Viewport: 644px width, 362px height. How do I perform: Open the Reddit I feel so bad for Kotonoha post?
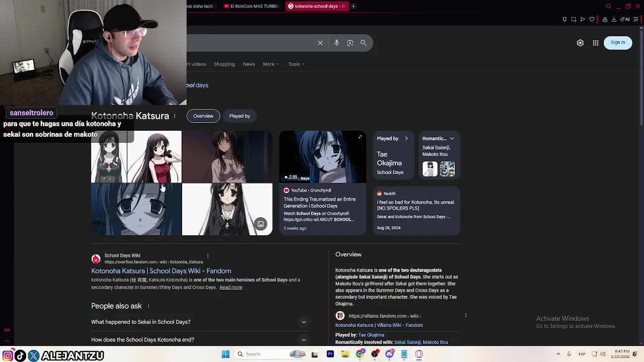(416, 205)
